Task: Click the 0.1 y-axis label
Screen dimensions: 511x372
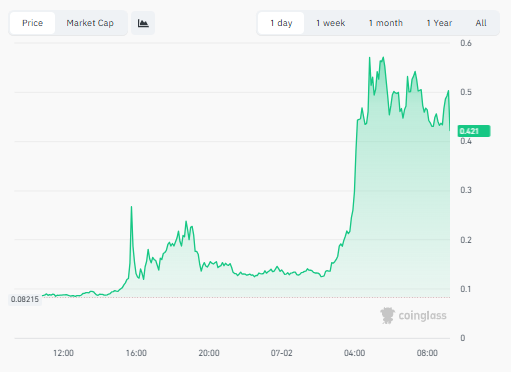Action: [x=466, y=289]
